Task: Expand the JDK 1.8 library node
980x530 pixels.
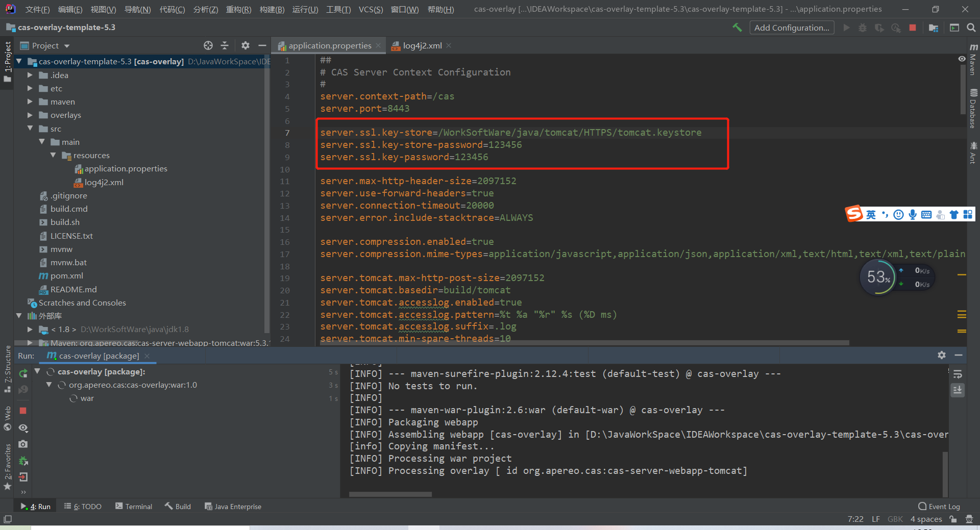Action: 30,329
